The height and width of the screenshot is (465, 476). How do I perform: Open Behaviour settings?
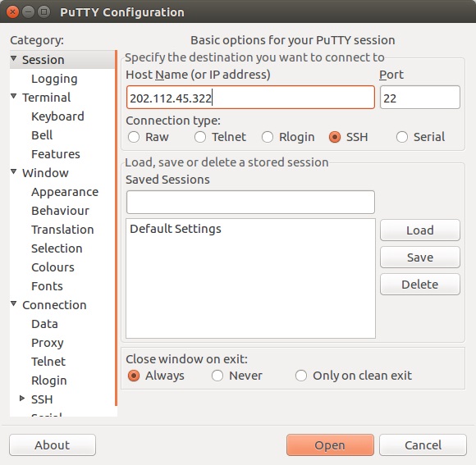point(61,211)
